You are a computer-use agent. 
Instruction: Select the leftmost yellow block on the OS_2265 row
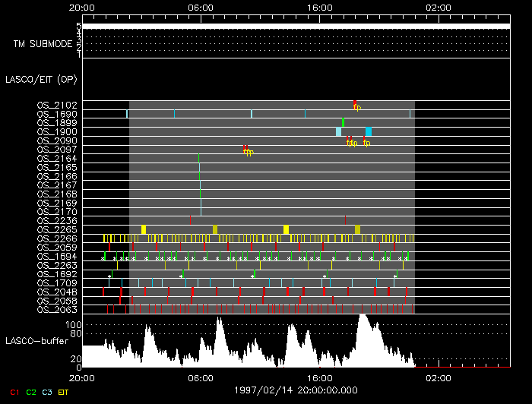144,229
